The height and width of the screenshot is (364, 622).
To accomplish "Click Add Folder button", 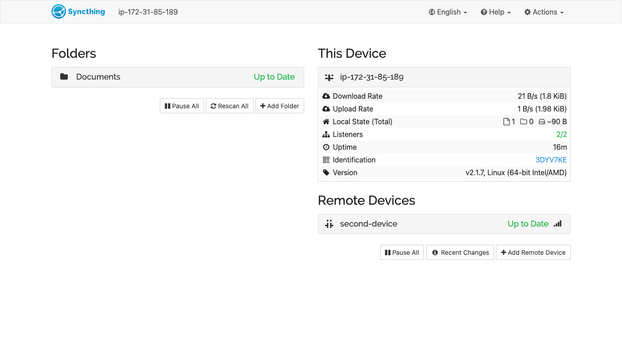I will click(280, 106).
